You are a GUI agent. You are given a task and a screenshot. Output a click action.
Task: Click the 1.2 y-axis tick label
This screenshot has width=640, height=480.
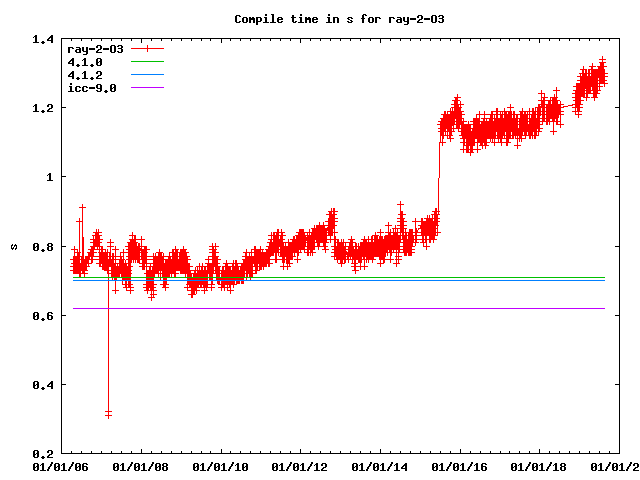42,108
